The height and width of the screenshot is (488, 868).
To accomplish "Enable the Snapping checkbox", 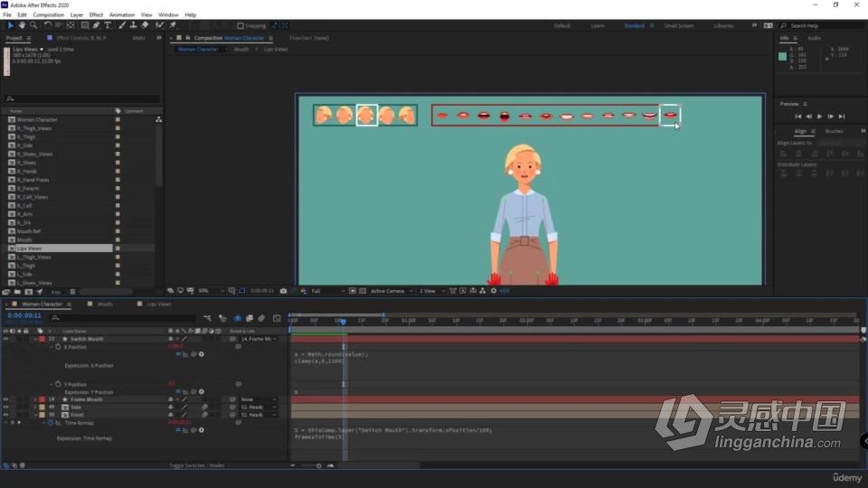I will [x=241, y=25].
